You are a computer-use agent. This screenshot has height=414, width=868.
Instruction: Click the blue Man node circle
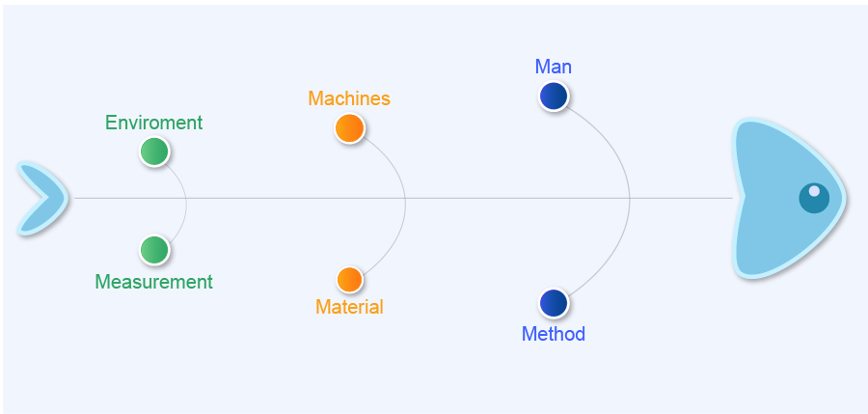[554, 97]
